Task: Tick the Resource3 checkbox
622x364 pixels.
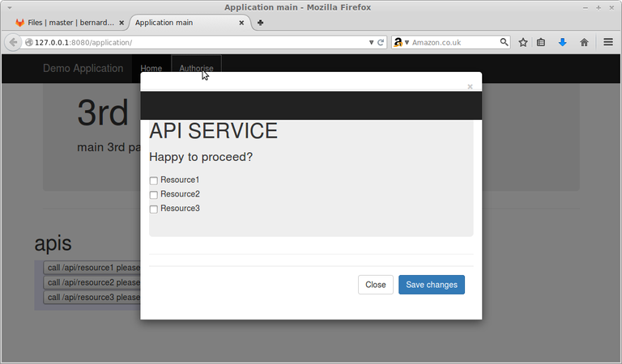Action: click(x=154, y=210)
